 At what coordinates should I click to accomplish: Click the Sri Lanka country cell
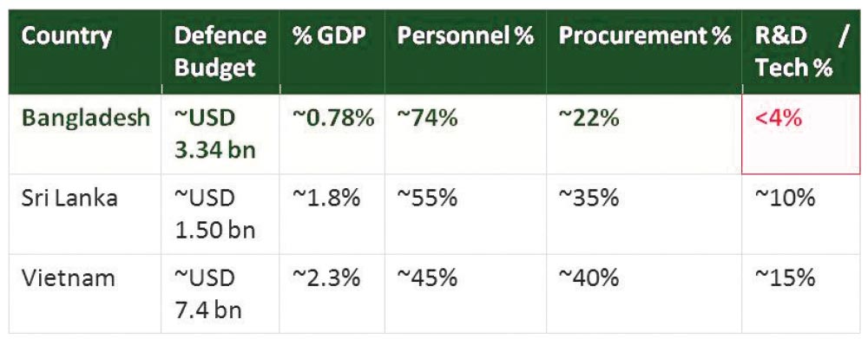(85, 214)
